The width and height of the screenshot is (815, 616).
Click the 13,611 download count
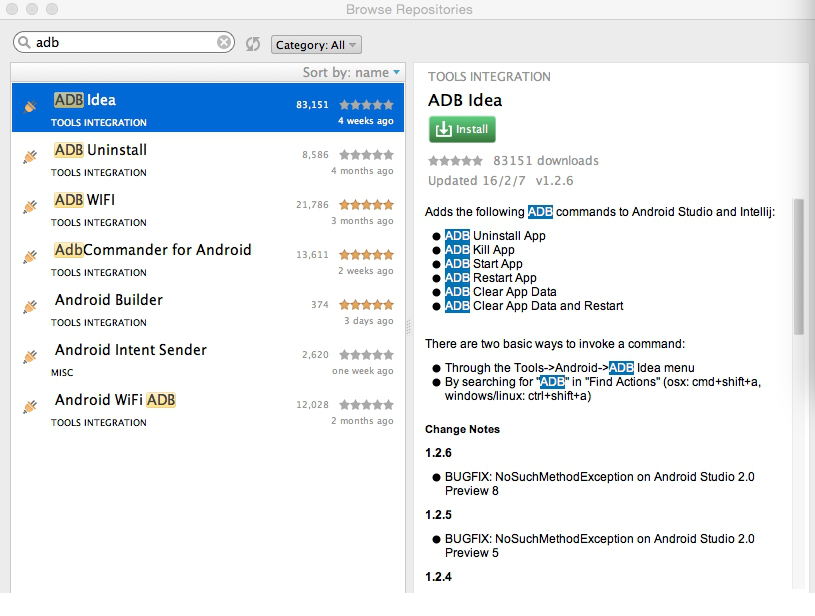click(312, 255)
